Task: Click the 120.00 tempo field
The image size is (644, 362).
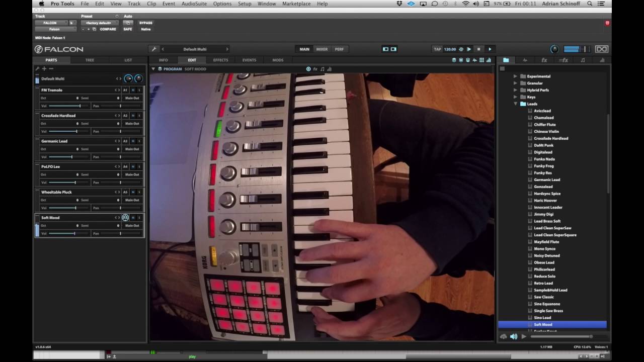Action: (x=450, y=49)
